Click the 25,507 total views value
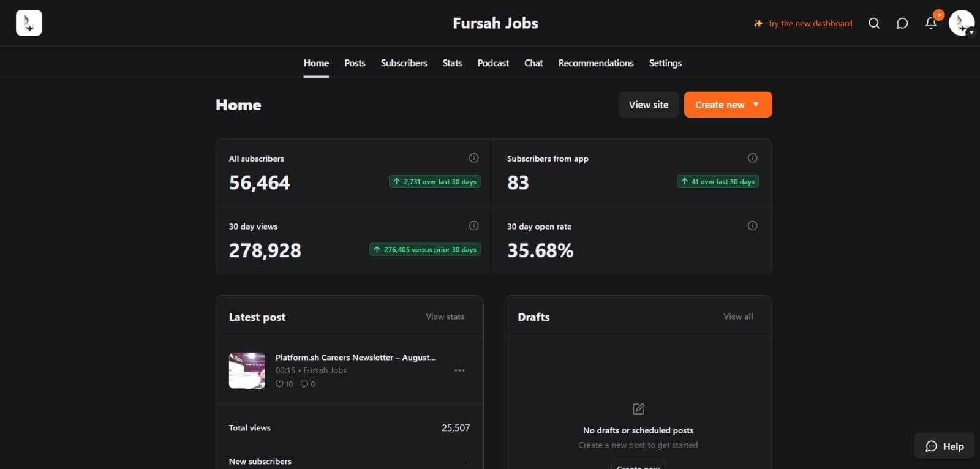Image resolution: width=980 pixels, height=469 pixels. [456, 428]
